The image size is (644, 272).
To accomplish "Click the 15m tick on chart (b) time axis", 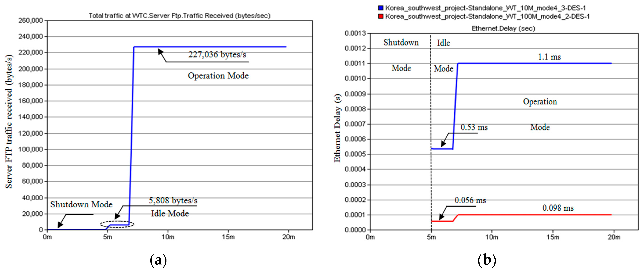I will click(x=553, y=237).
